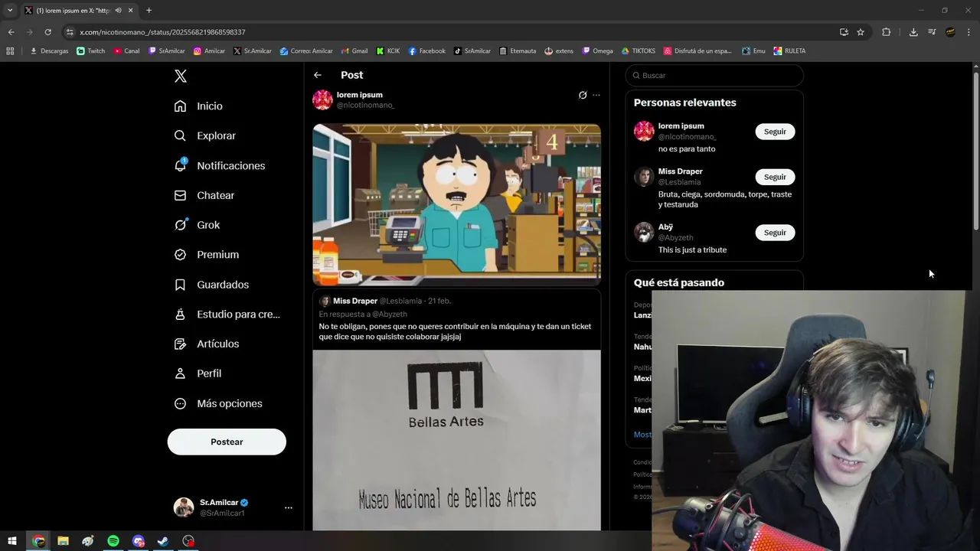Go back with the Post arrow
The image size is (980, 551).
coord(318,75)
